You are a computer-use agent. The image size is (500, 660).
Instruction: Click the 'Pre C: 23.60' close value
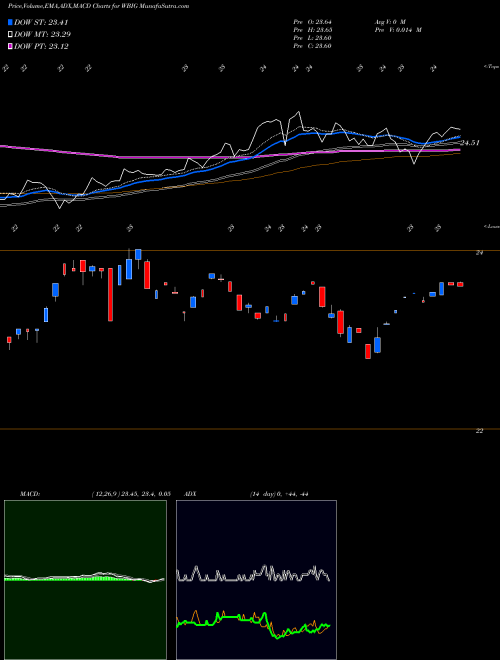click(313, 46)
